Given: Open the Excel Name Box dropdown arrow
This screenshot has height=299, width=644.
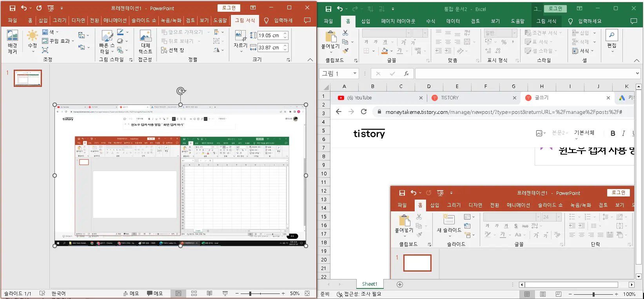Looking at the screenshot, I should pos(355,74).
